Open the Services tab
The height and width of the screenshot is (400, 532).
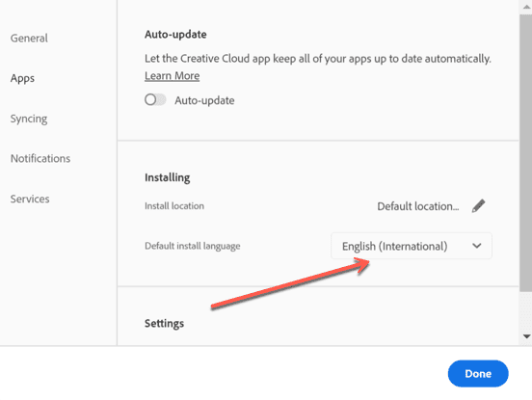(30, 199)
